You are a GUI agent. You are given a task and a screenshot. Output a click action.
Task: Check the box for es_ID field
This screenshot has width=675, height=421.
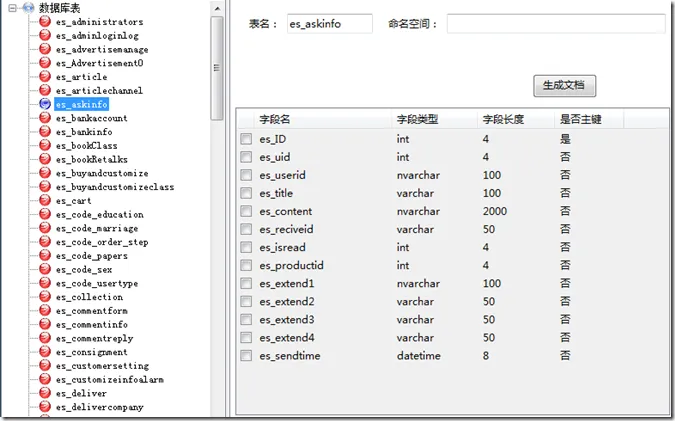(x=246, y=139)
